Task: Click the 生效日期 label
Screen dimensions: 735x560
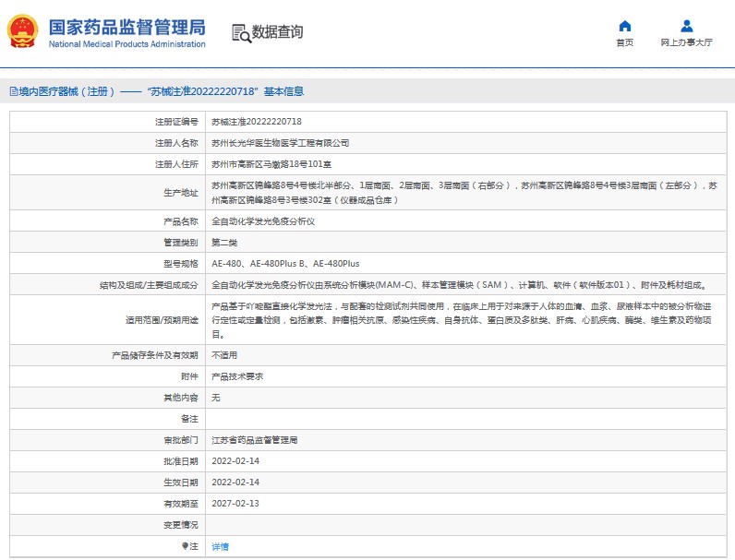Action: click(181, 483)
